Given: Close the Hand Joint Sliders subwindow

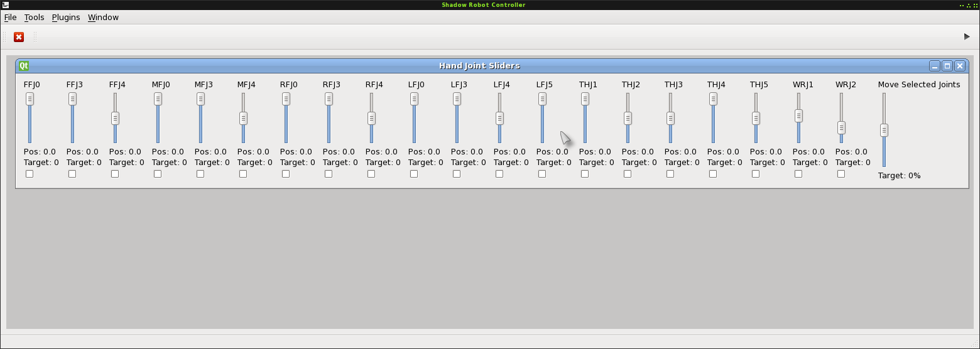Looking at the screenshot, I should click(x=959, y=66).
